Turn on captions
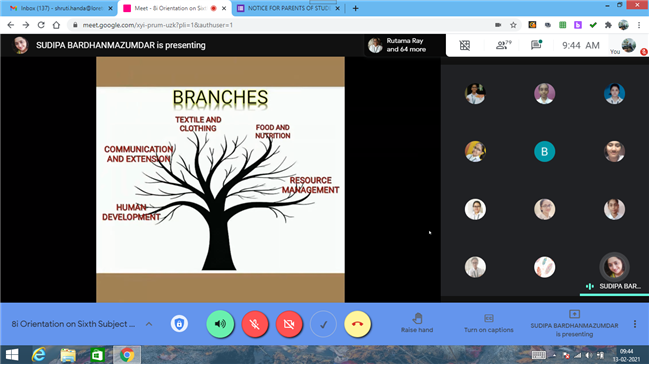 [489, 323]
